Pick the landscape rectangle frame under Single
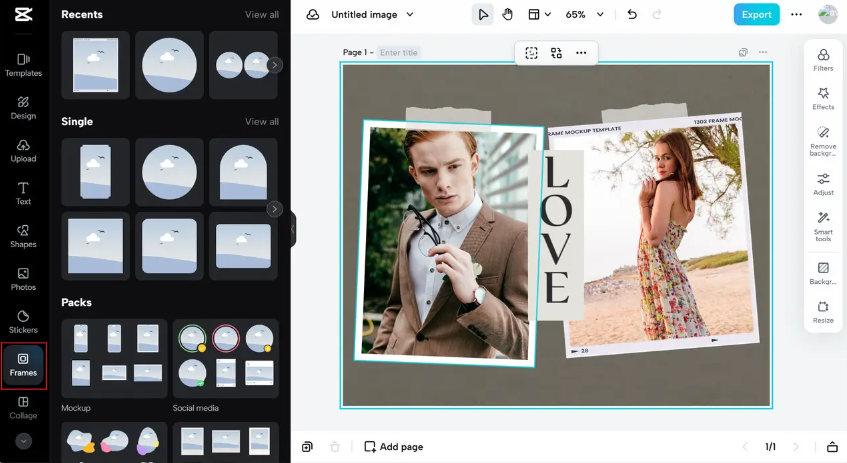The height and width of the screenshot is (463, 847). click(243, 246)
